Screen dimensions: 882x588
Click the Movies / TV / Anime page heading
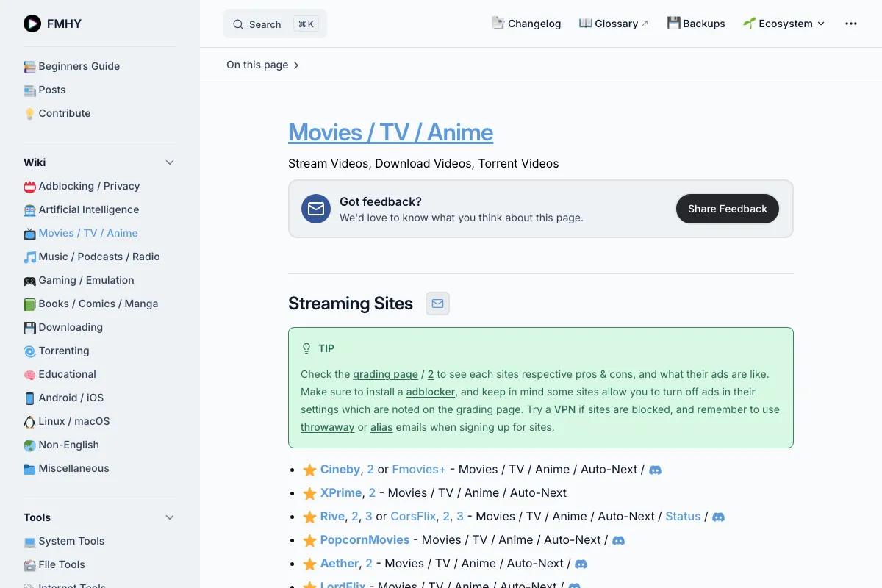390,132
